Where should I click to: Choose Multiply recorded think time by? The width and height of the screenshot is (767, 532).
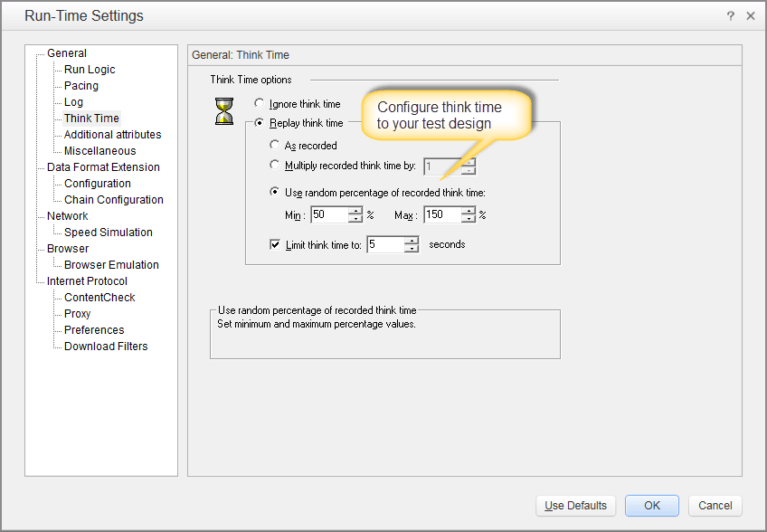click(x=276, y=165)
